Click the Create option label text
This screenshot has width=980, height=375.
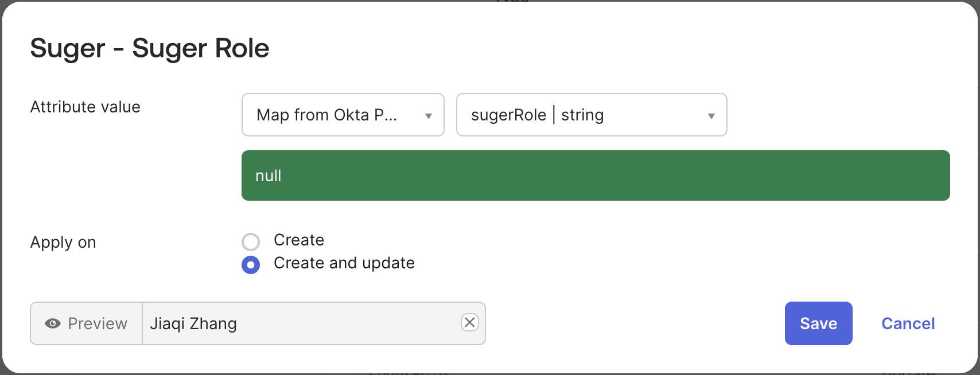pos(299,240)
